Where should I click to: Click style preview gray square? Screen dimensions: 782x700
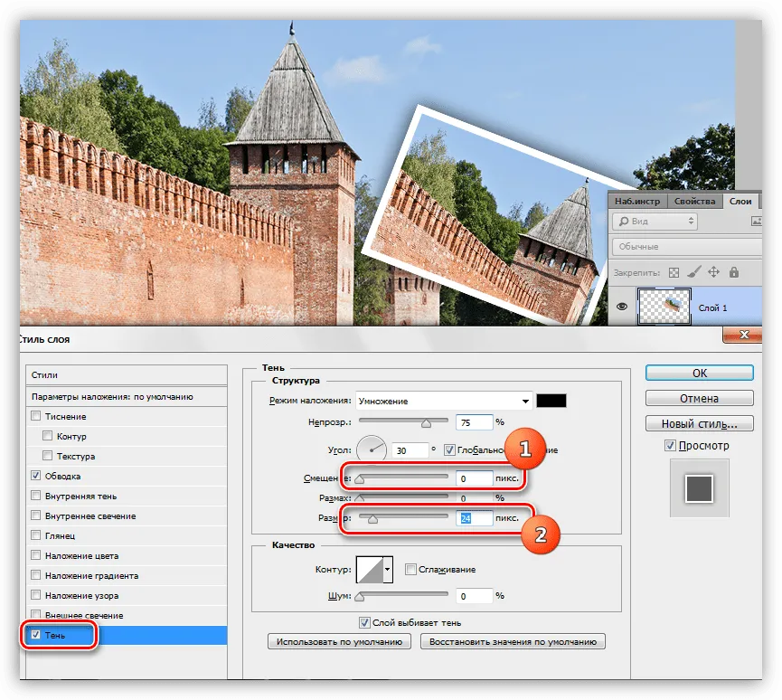(699, 488)
